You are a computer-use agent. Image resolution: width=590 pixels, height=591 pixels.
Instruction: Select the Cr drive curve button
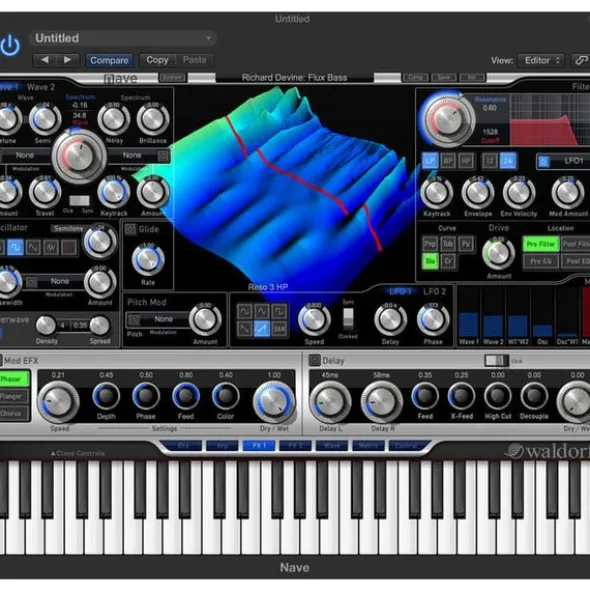tap(448, 261)
